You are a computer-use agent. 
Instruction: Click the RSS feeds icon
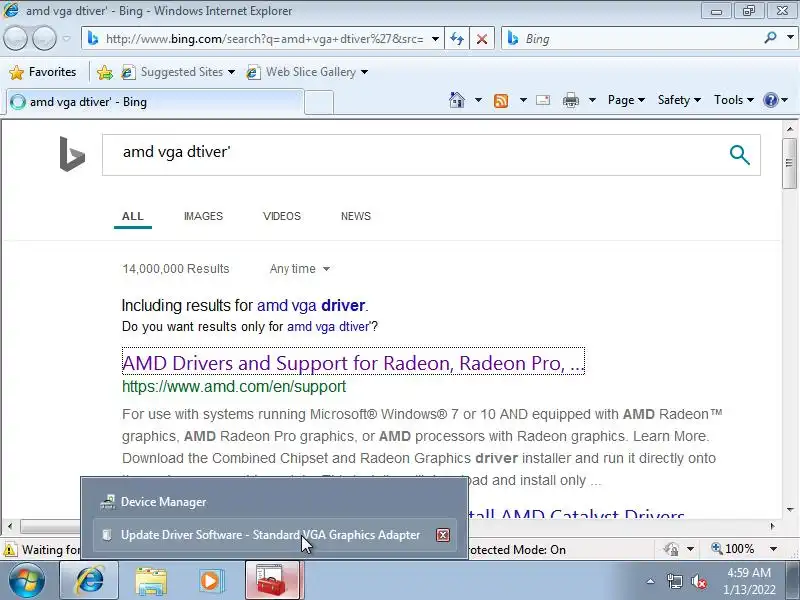coord(501,101)
